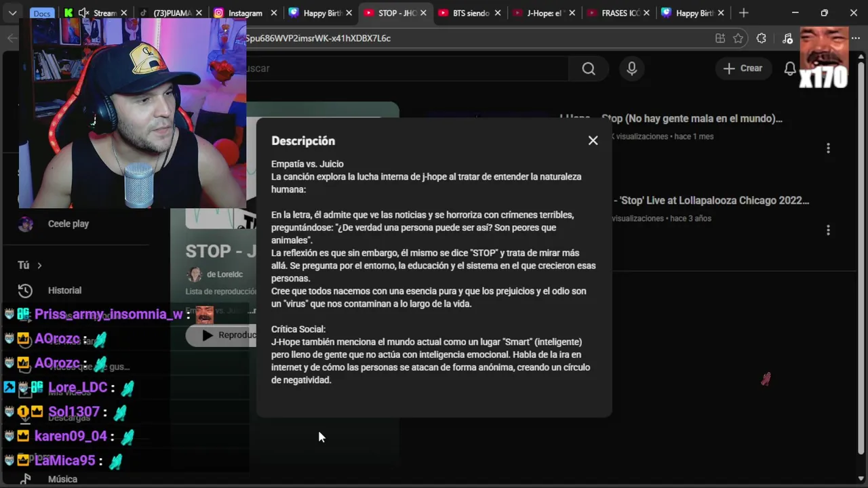Open three-dot menu for J-Hope Stop video

pyautogui.click(x=828, y=148)
